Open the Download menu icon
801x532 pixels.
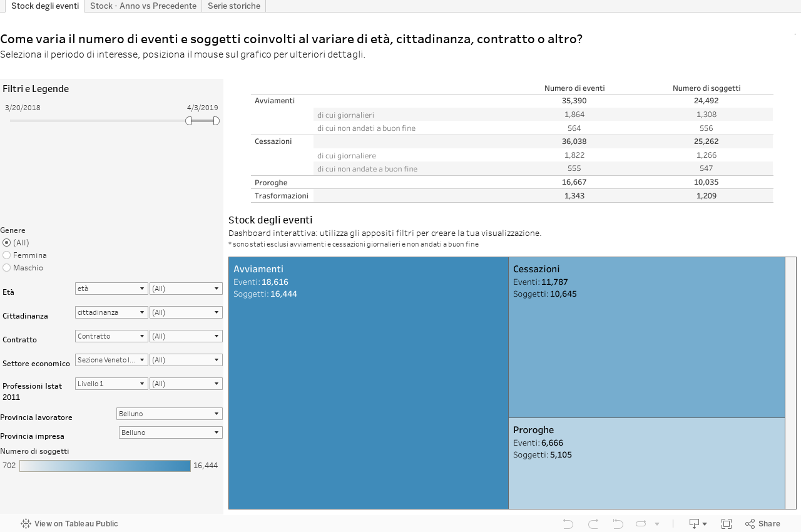coord(698,524)
